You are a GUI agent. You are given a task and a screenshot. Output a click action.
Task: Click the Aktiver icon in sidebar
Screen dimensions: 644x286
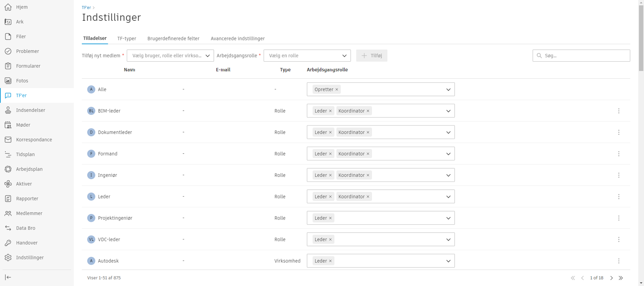tap(8, 184)
